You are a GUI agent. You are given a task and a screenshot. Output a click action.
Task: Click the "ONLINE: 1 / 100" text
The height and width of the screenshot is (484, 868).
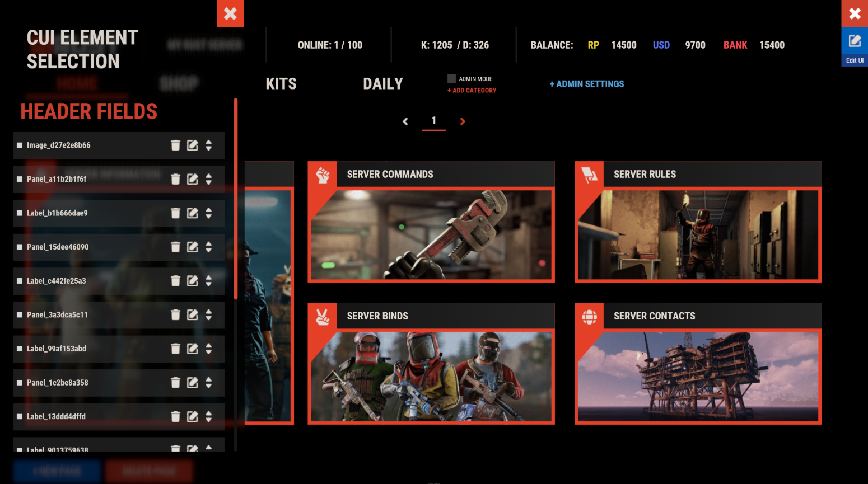(330, 45)
